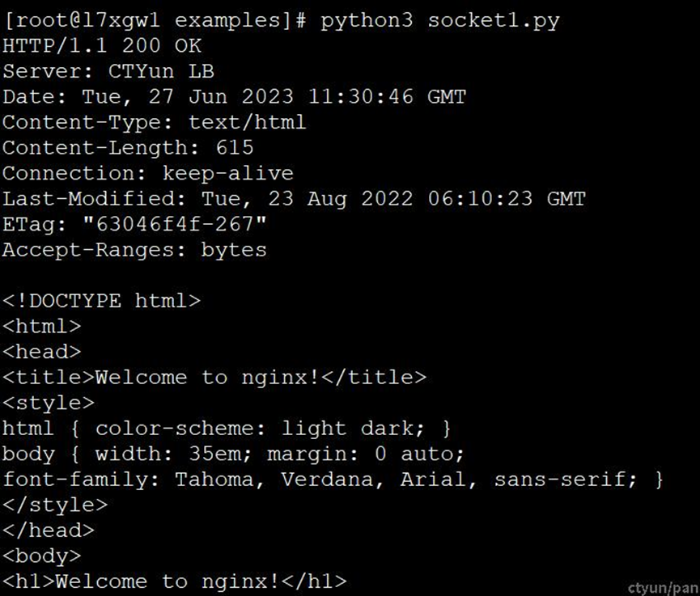Click the python3 socket1.py command text
The width and height of the screenshot is (700, 596).
pyautogui.click(x=439, y=21)
